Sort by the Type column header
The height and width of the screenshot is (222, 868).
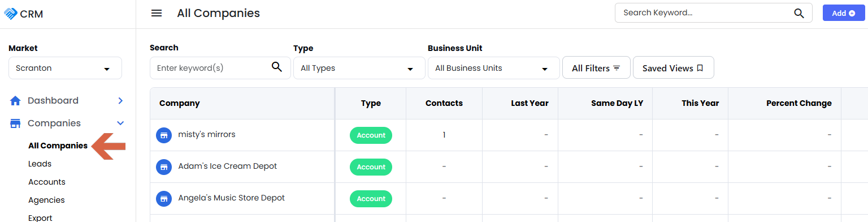point(371,103)
